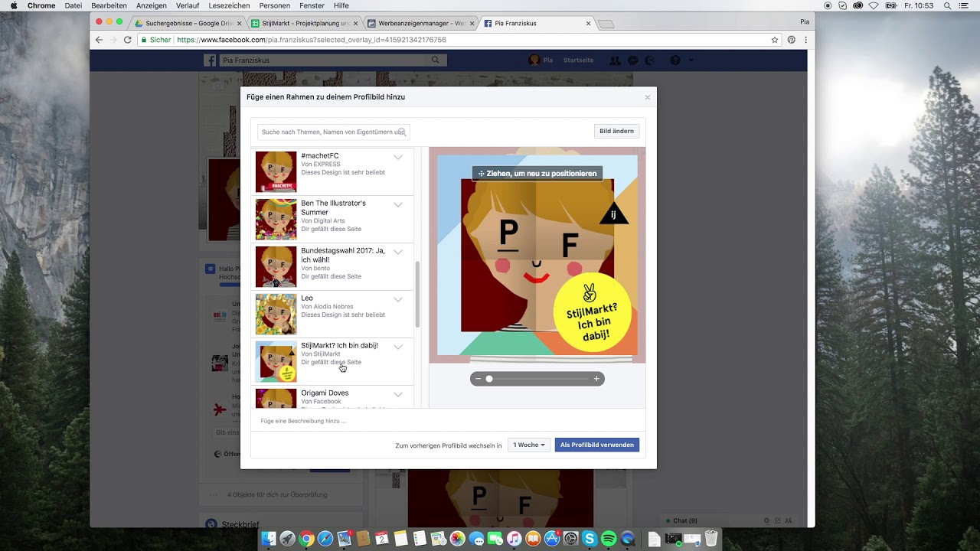980x551 pixels.
Task: Click the Chrome back arrow
Action: click(x=99, y=40)
